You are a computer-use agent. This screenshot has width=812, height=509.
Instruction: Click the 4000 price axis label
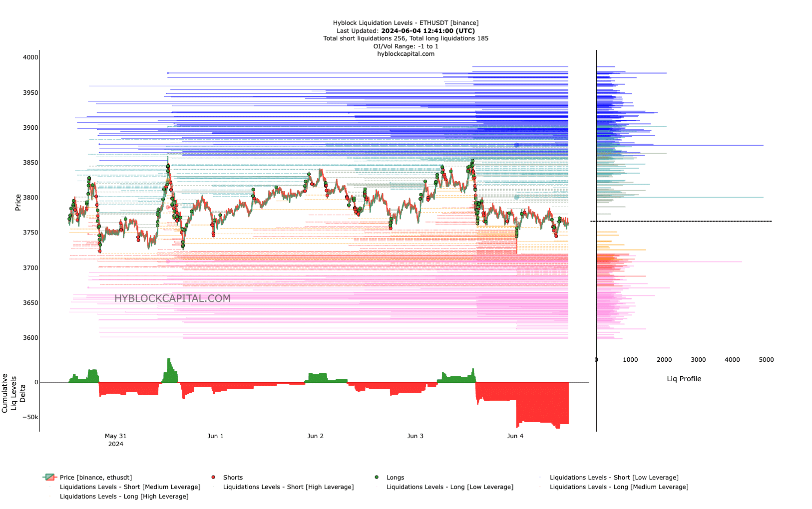[30, 57]
